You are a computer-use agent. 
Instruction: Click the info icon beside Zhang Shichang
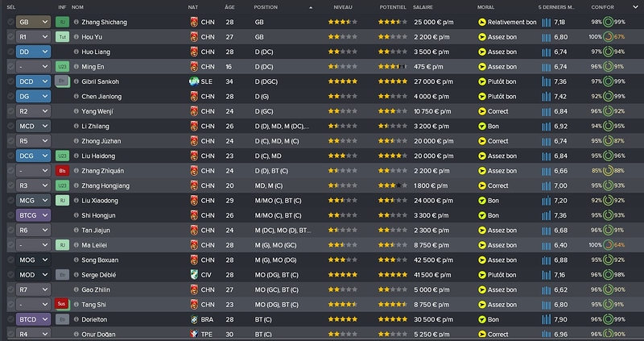pos(76,23)
